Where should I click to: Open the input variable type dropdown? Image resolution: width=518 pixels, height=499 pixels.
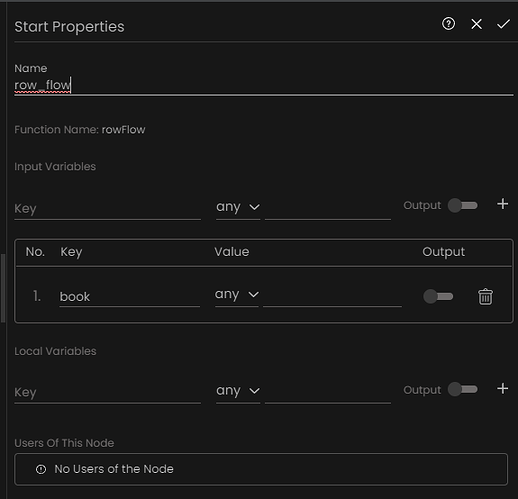pyautogui.click(x=238, y=207)
